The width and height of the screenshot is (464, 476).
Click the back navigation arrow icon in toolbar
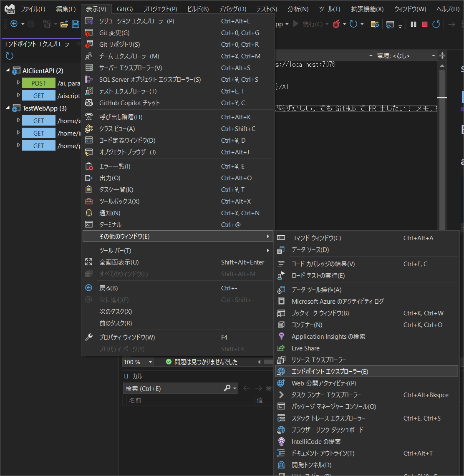tap(14, 24)
